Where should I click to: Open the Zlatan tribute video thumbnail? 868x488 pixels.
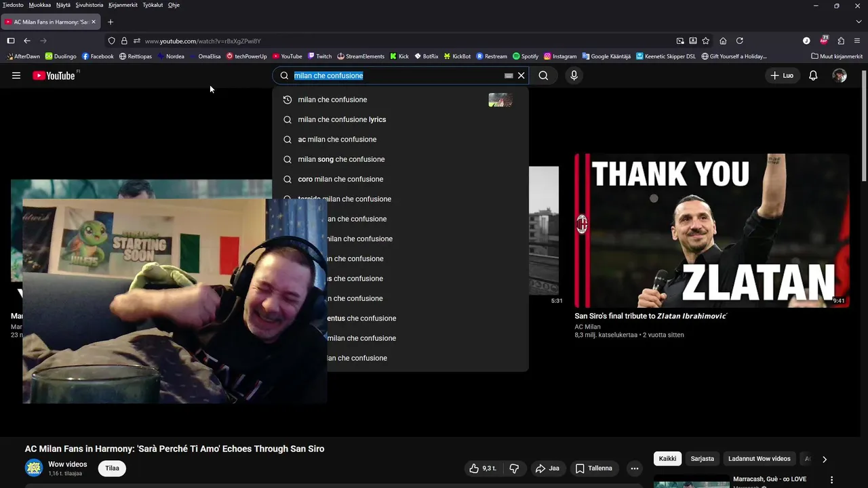(x=711, y=230)
